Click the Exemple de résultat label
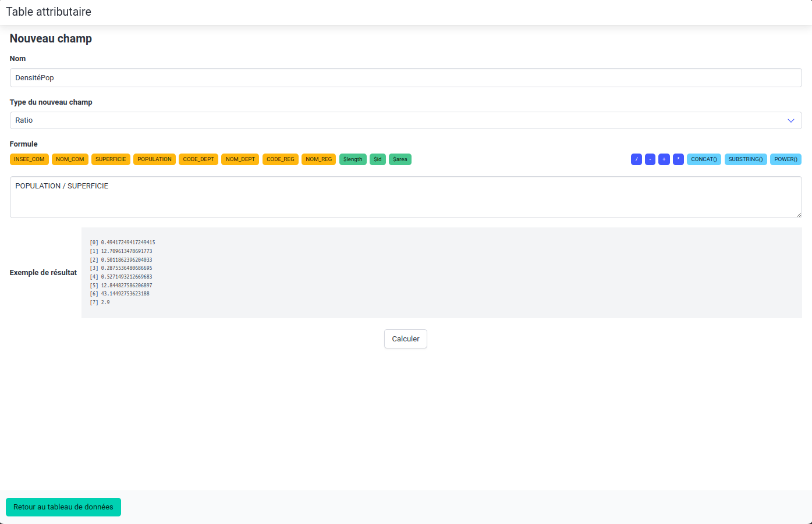This screenshot has width=812, height=524. pyautogui.click(x=43, y=273)
